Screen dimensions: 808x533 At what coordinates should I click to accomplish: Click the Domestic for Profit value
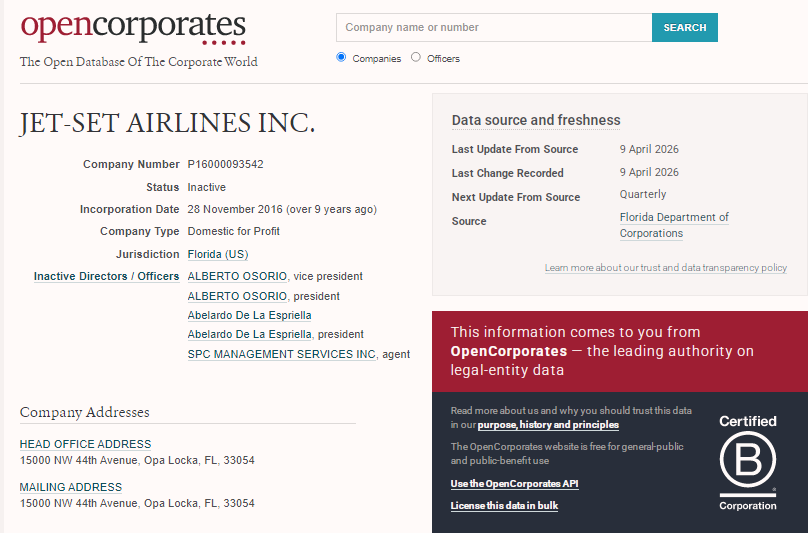coord(233,231)
